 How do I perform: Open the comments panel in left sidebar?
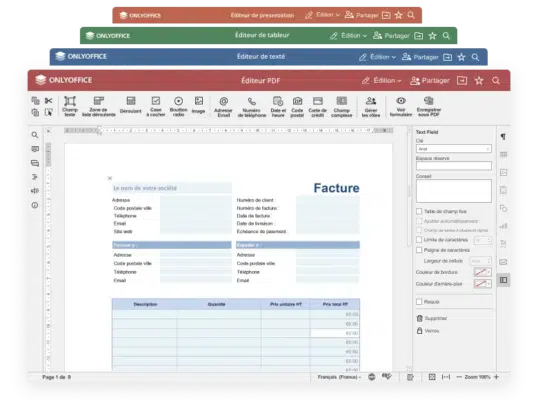coord(35,149)
